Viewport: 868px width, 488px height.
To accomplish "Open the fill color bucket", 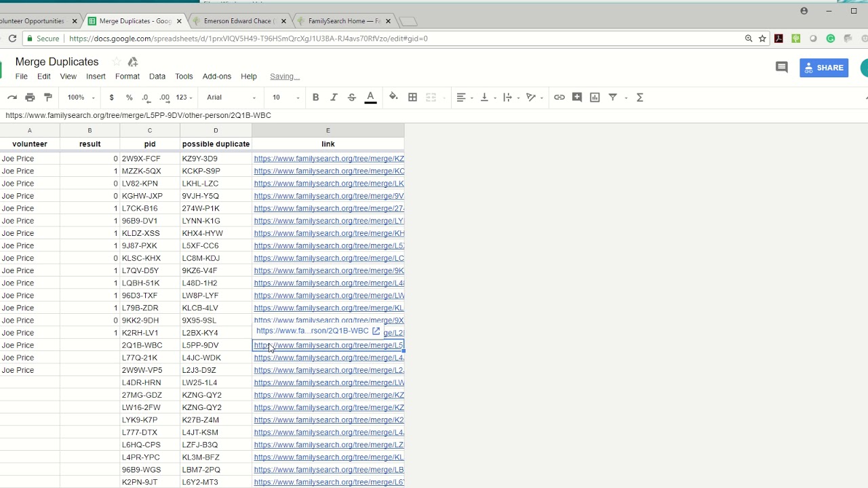I will (393, 98).
